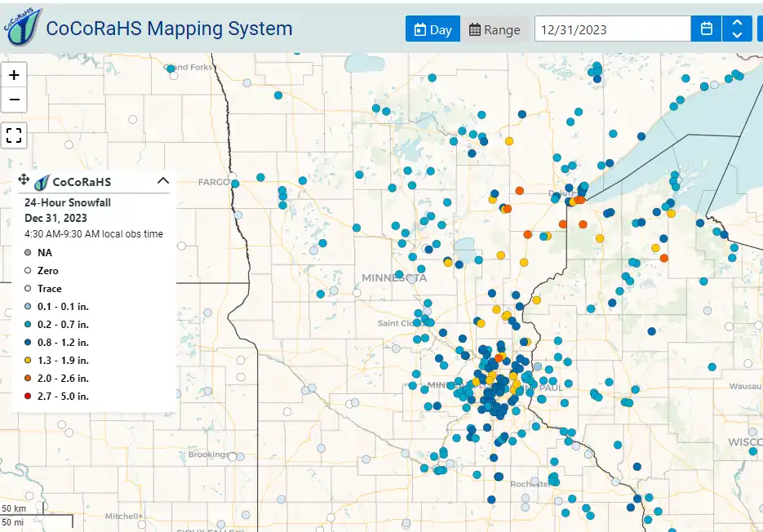Viewport: 763px width, 532px height.
Task: Click the date field showing 12/31/2023
Action: click(612, 29)
